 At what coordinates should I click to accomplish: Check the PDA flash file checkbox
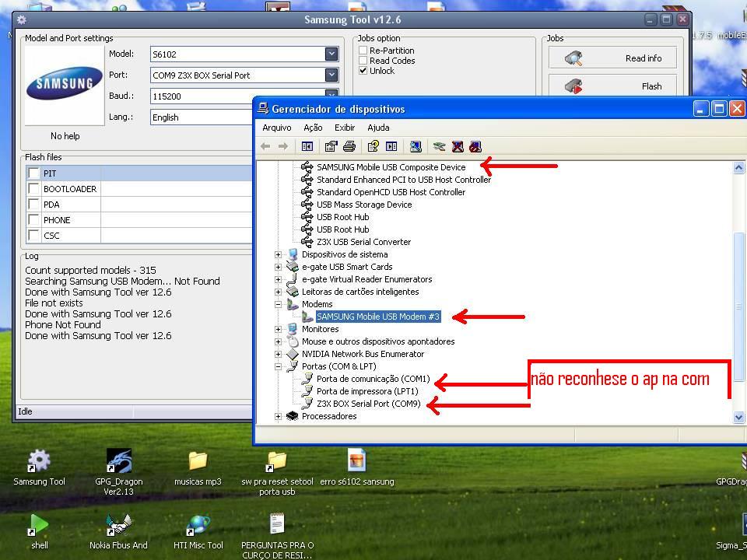click(33, 205)
